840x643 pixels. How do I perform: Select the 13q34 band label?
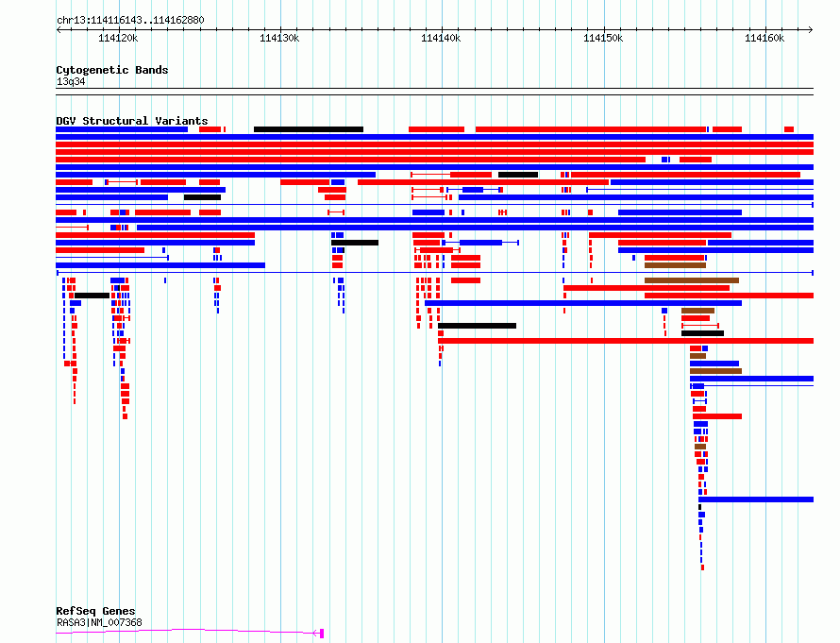(71, 81)
